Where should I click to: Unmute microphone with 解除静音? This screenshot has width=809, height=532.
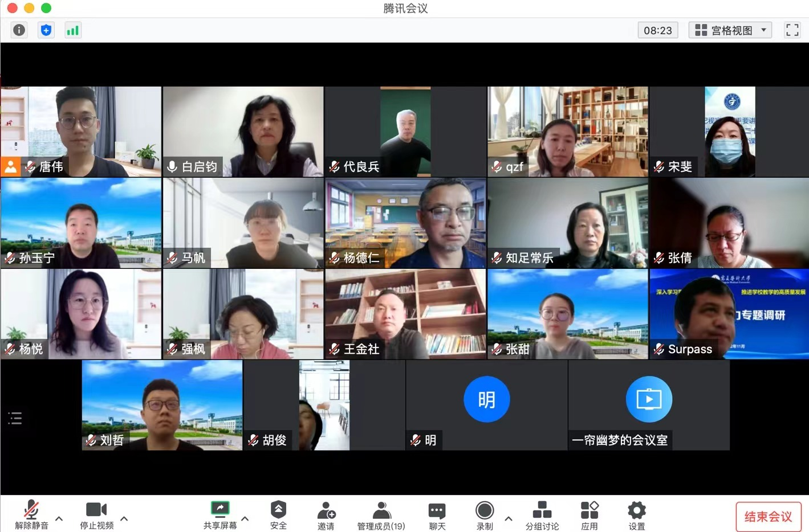point(31,515)
